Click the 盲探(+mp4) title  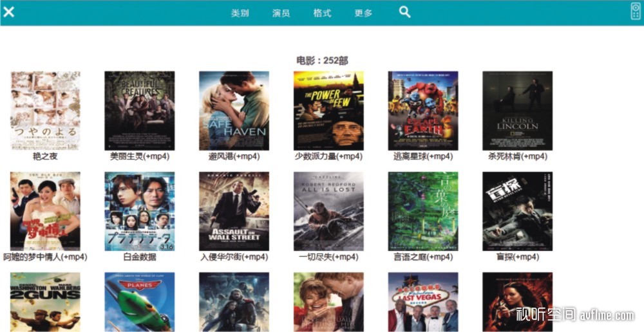(x=518, y=257)
